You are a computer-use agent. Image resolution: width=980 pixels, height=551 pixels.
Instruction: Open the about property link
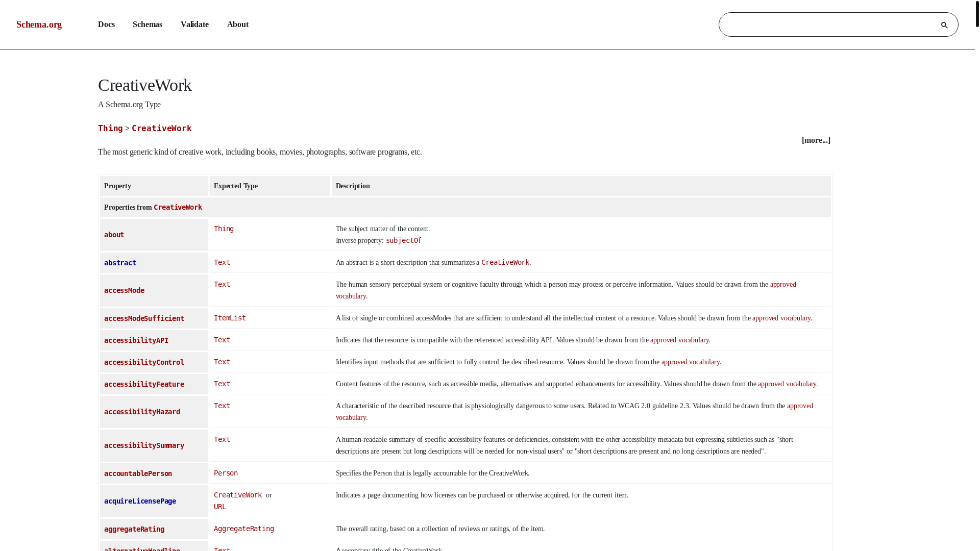(114, 235)
